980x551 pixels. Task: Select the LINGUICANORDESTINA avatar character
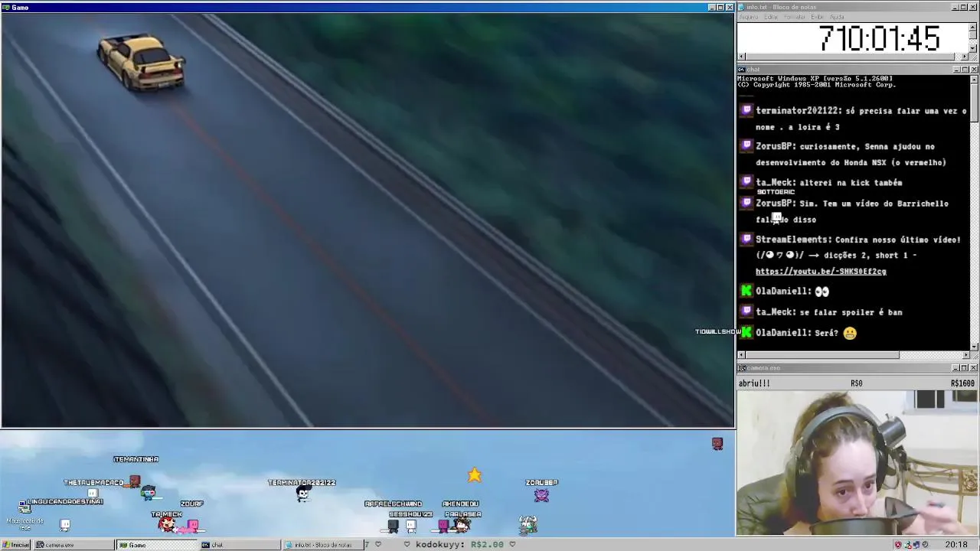(64, 525)
